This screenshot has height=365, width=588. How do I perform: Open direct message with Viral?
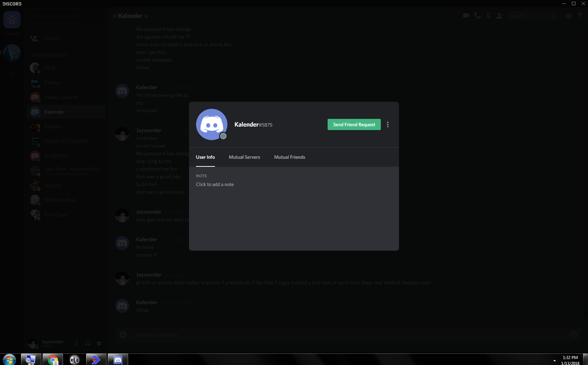click(x=66, y=68)
